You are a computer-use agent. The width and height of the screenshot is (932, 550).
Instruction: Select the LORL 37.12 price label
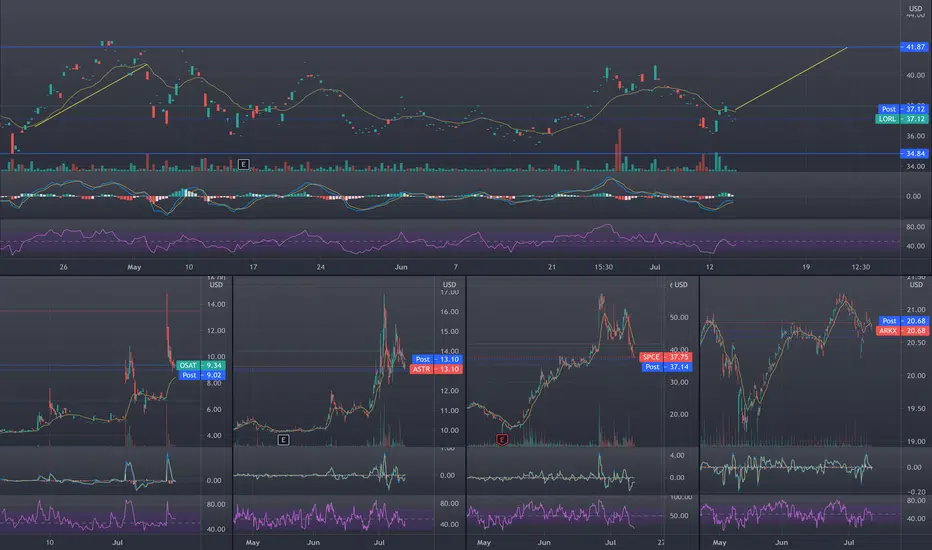(x=902, y=119)
